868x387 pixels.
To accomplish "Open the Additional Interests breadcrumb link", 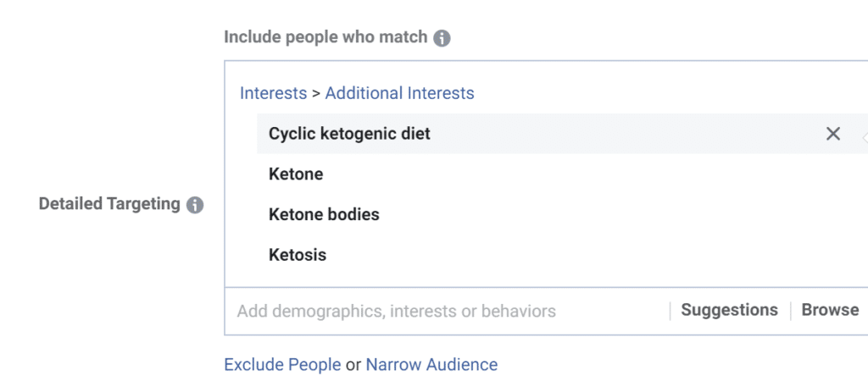I will pyautogui.click(x=399, y=93).
